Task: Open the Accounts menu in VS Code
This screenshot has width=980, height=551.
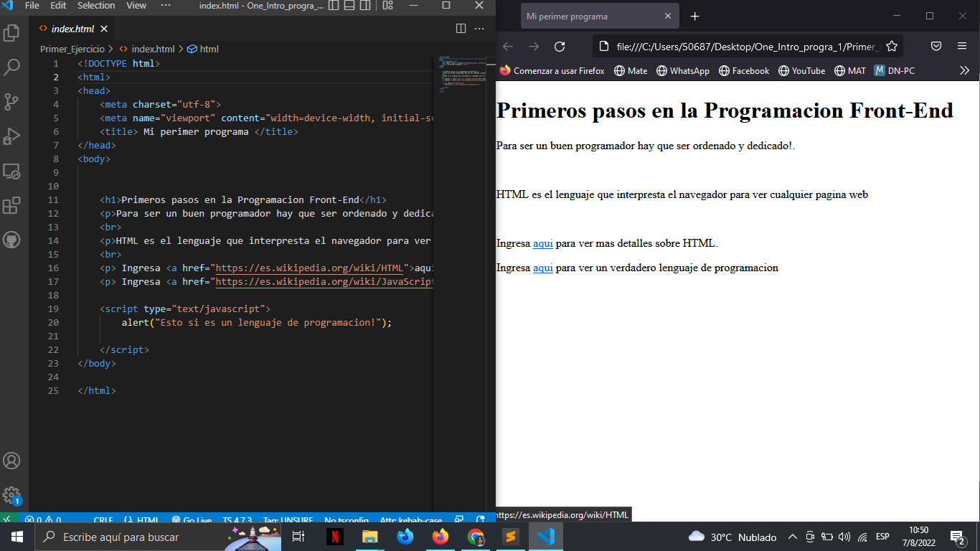Action: pos(11,461)
